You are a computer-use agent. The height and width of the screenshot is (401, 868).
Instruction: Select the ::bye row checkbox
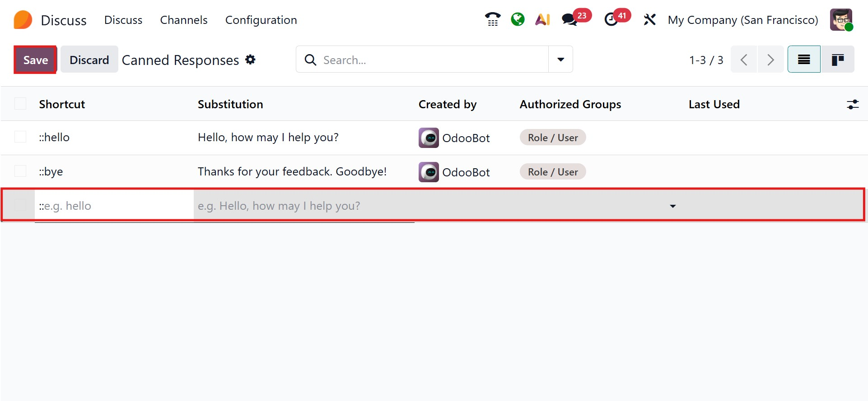tap(20, 171)
